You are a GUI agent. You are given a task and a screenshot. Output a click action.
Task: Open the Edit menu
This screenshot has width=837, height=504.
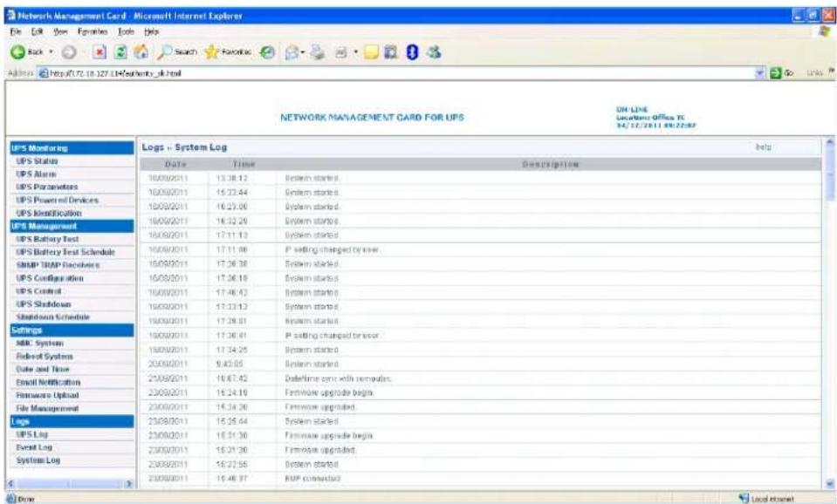point(37,32)
